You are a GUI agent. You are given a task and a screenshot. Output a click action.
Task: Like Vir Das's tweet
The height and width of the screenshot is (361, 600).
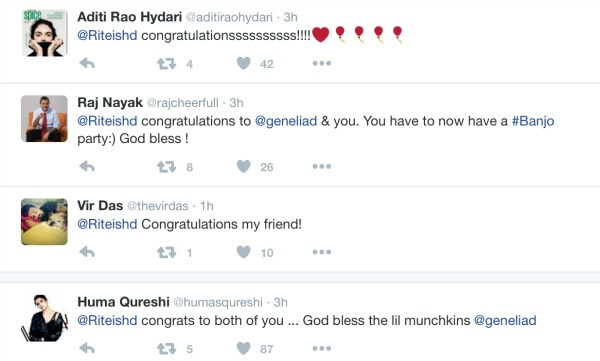coord(244,252)
